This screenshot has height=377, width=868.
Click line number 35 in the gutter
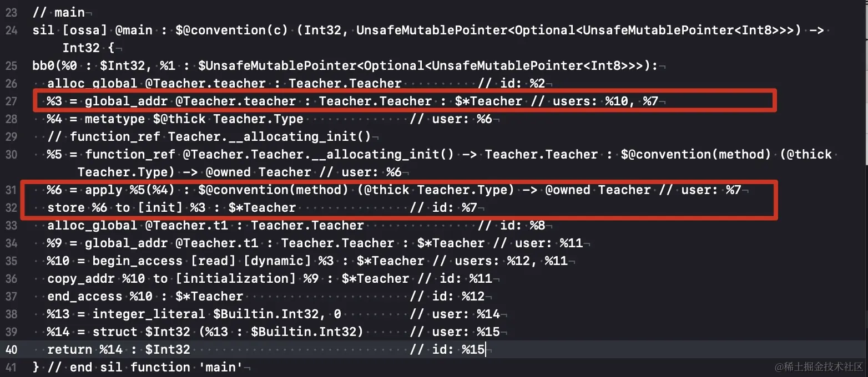[x=12, y=261]
